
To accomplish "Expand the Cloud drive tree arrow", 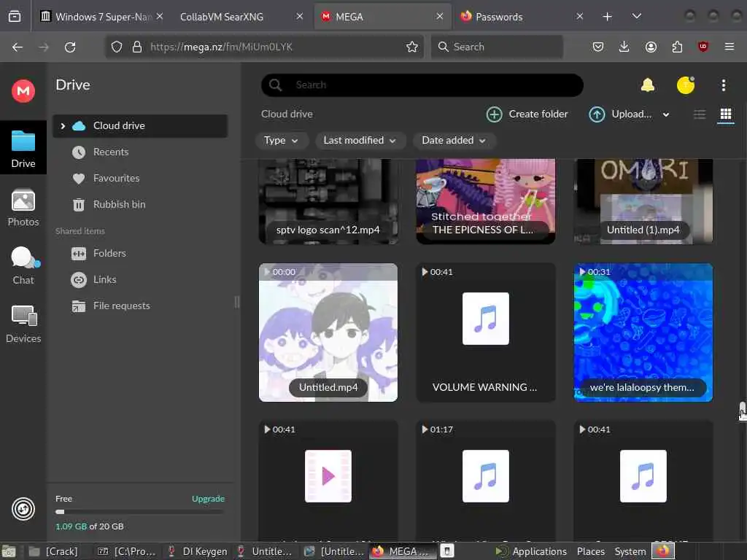I will coord(63,125).
